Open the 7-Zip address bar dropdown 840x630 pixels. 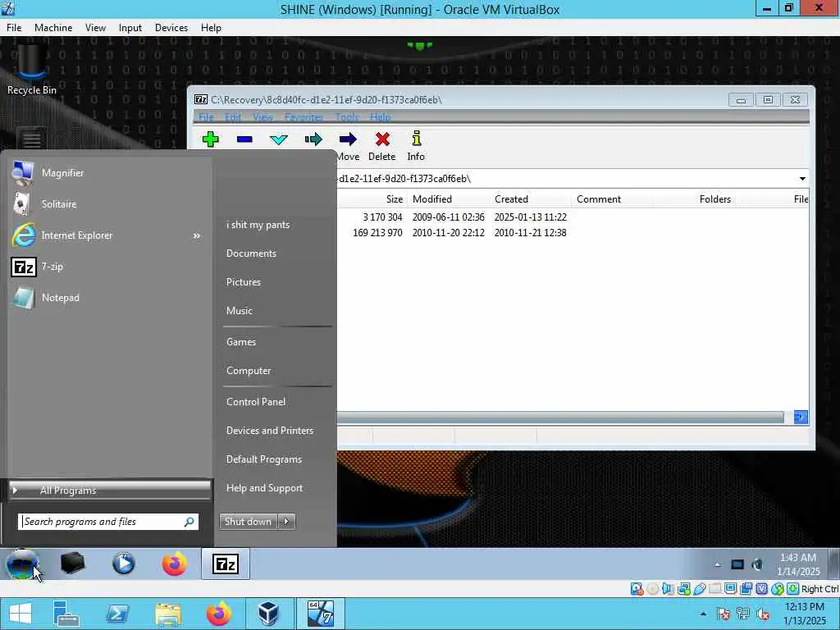click(x=802, y=178)
